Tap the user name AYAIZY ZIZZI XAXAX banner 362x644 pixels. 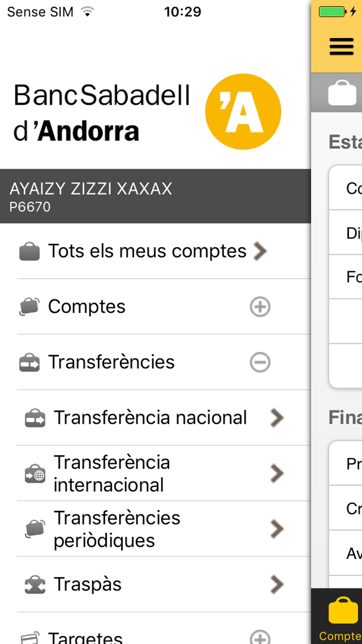(155, 196)
